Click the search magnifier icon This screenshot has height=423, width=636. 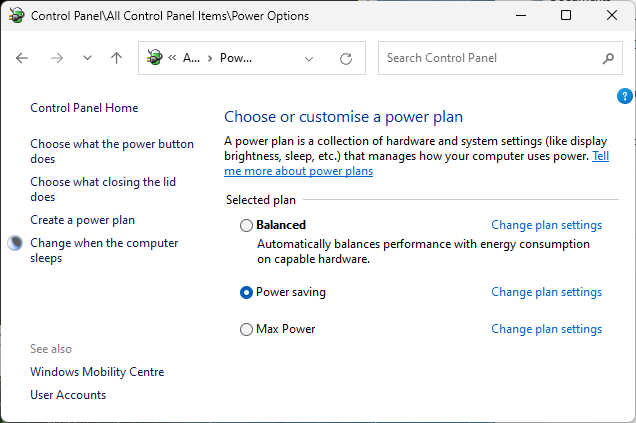(x=608, y=58)
